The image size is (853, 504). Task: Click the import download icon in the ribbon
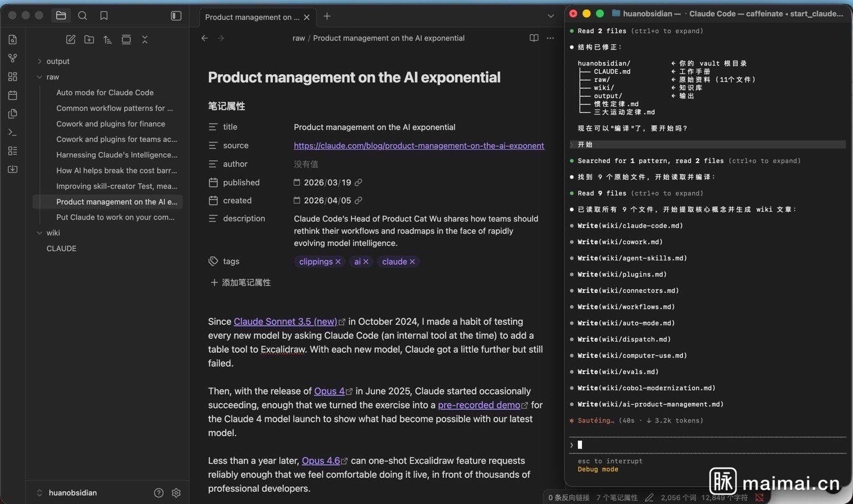tap(13, 169)
